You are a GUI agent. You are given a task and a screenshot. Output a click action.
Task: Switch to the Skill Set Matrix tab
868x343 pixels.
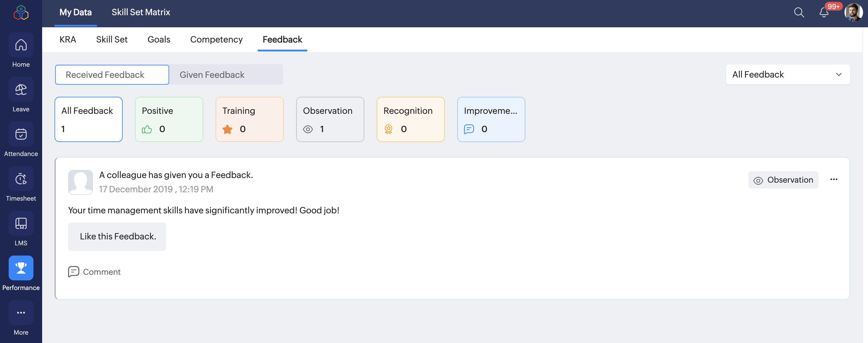pyautogui.click(x=141, y=12)
